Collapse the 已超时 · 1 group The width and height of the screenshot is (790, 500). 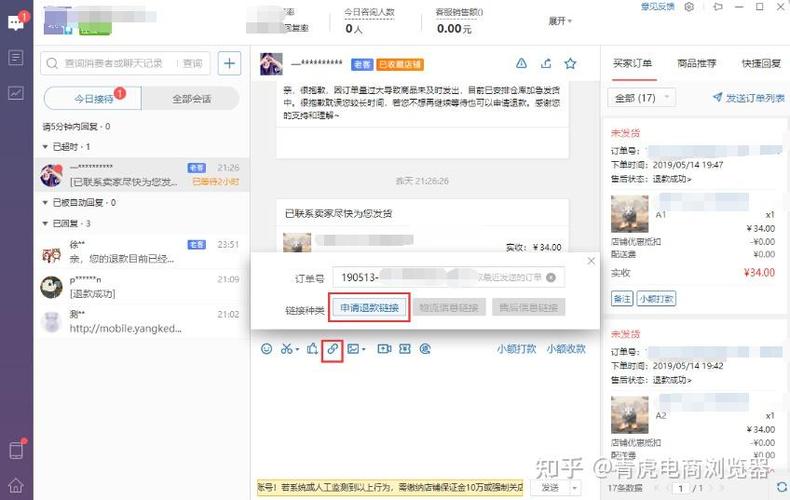point(45,147)
